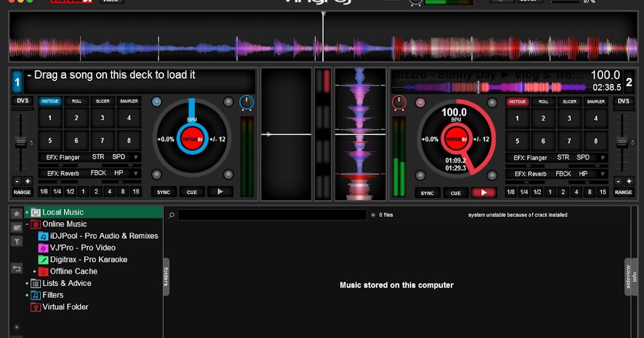Open the Reverb effect dropdown on deck 2
Screen dimensions: 644x338
pos(603,174)
